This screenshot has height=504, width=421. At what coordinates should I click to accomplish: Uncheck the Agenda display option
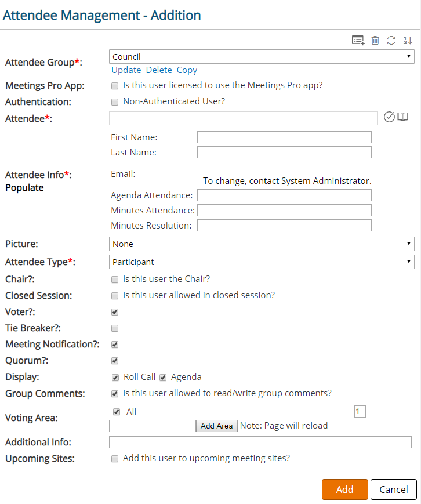[x=164, y=377]
